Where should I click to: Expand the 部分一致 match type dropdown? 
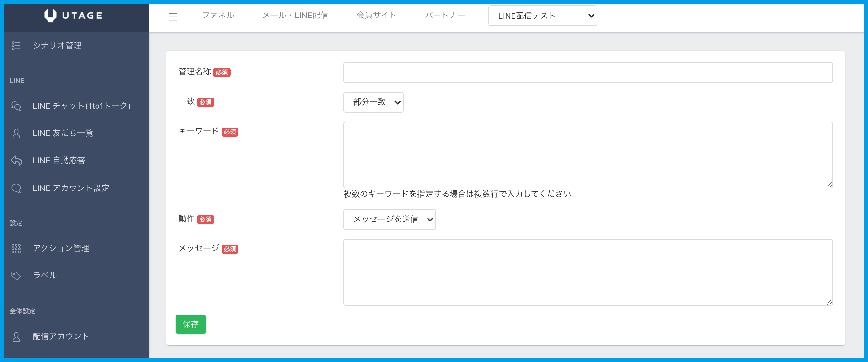click(x=373, y=102)
